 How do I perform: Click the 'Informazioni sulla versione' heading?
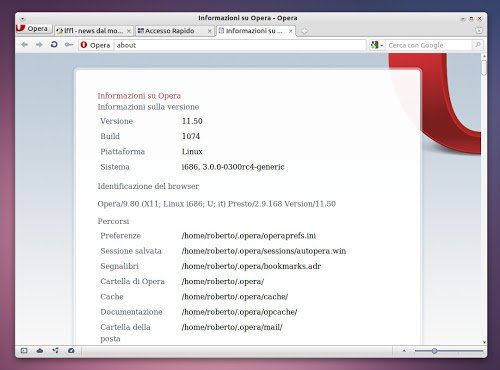[x=148, y=107]
